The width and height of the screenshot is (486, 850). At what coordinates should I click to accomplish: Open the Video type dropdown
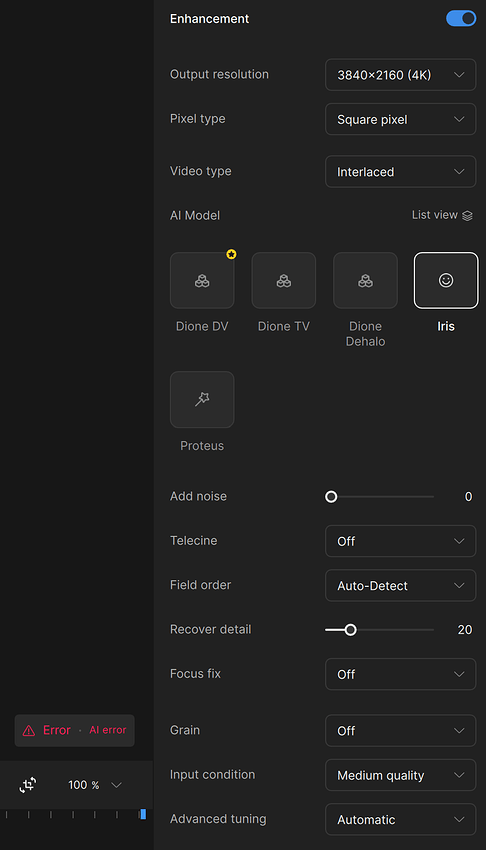[400, 172]
